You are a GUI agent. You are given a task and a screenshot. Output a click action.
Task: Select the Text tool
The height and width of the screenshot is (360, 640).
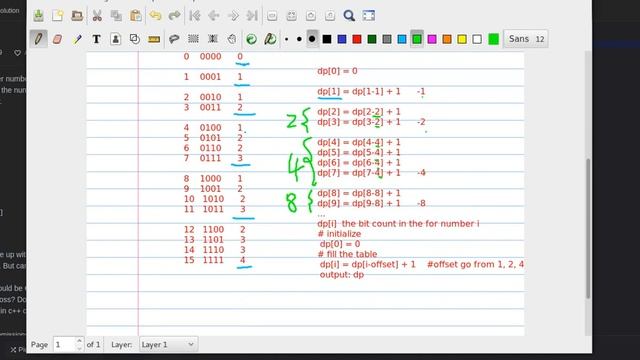pyautogui.click(x=96, y=39)
